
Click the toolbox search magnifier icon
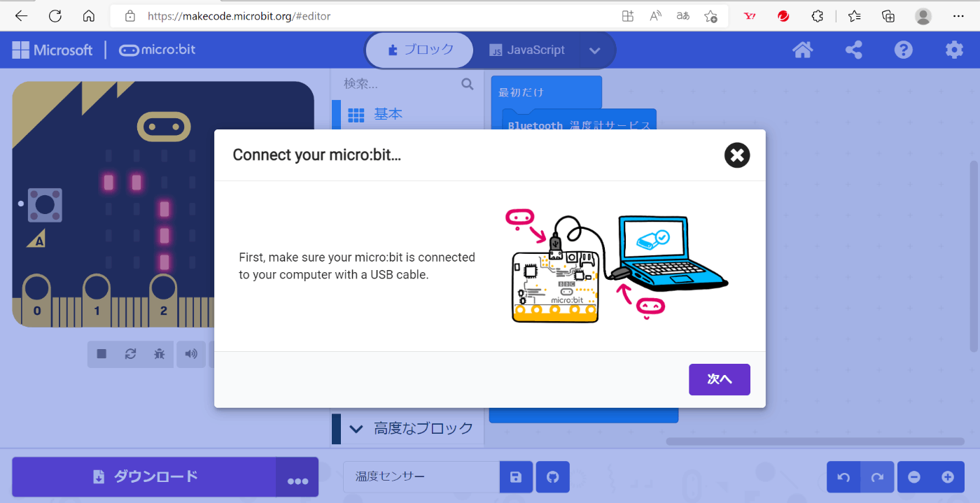click(468, 84)
